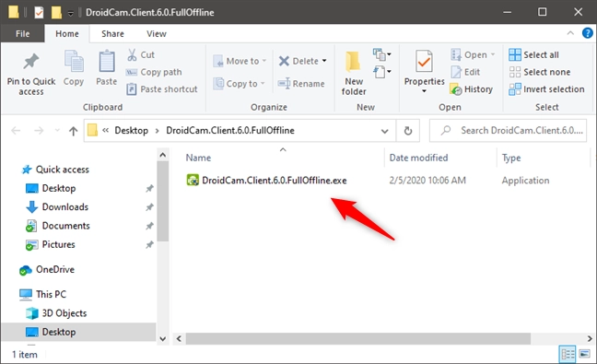This screenshot has width=597, height=364.
Task: Click the Rename command
Action: click(301, 83)
